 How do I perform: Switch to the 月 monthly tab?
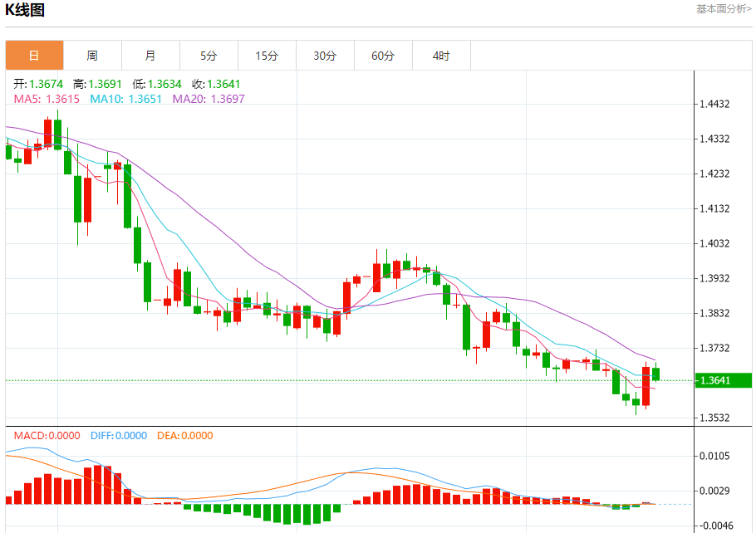tap(151, 56)
